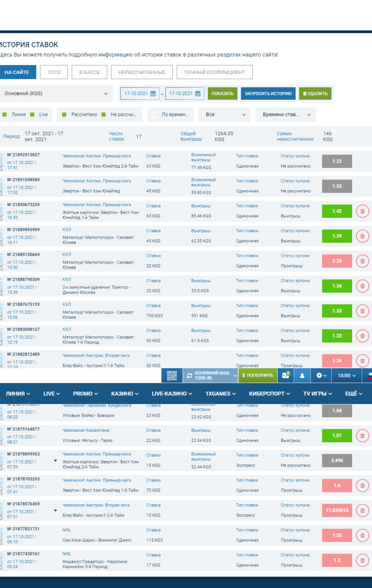Enable the По времени checkbox
372x588 pixels.
[155, 114]
